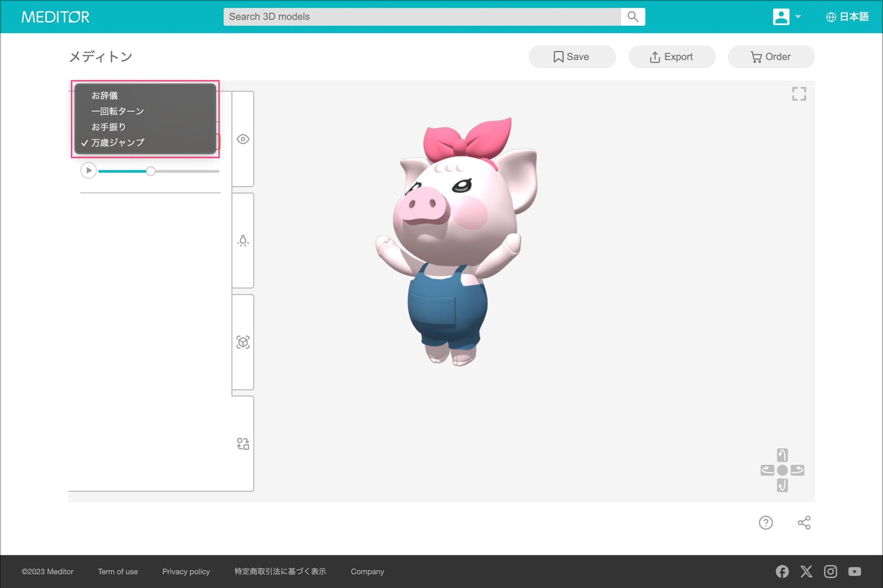Viewport: 883px width, 588px height.
Task: Open the 3D cube AR tab
Action: pos(243,342)
